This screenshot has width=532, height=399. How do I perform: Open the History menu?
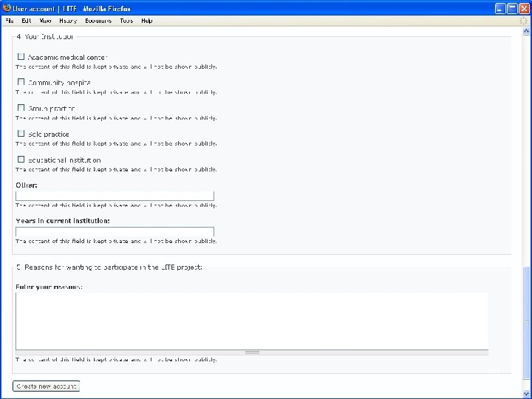[x=68, y=21]
